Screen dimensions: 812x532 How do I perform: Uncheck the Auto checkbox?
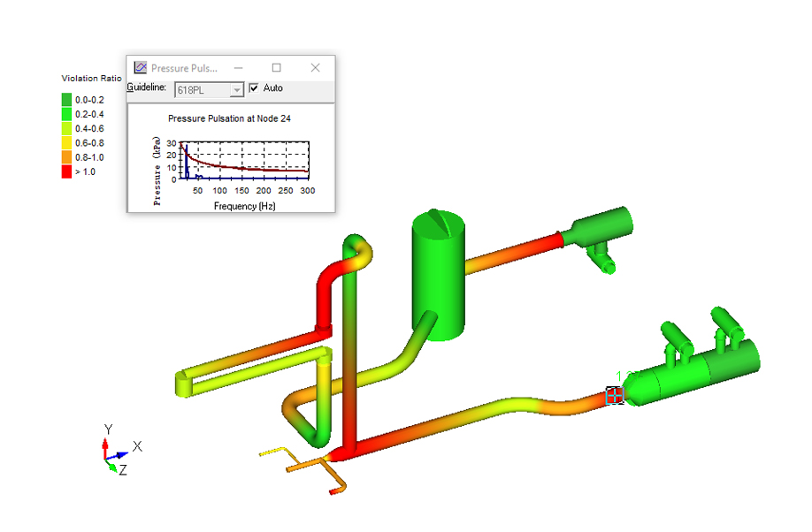pos(255,88)
